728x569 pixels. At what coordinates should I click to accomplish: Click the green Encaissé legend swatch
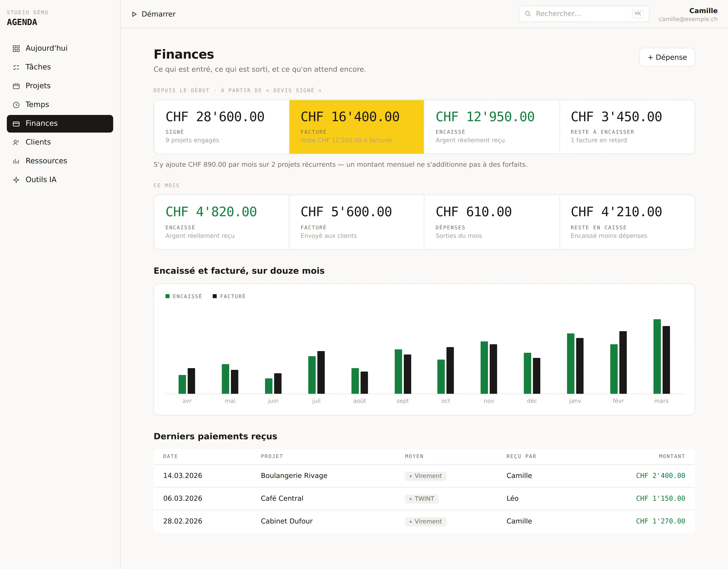pos(168,296)
